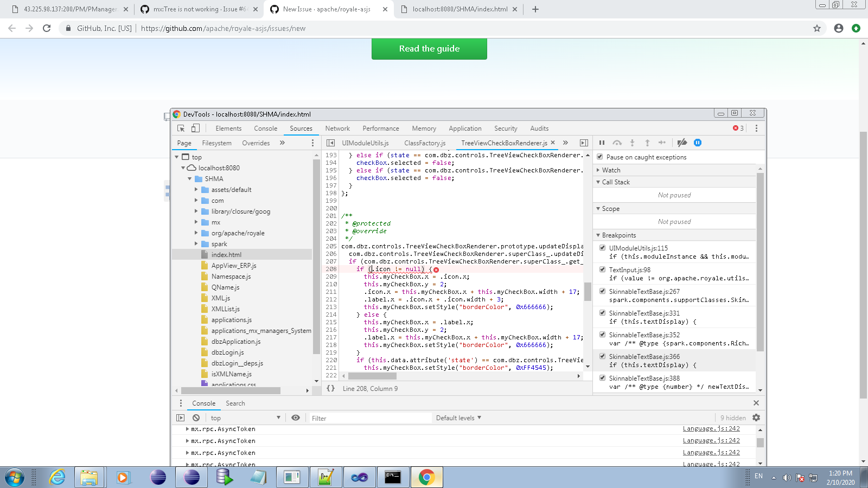
Task: Click the Step out of current function icon
Action: point(647,143)
